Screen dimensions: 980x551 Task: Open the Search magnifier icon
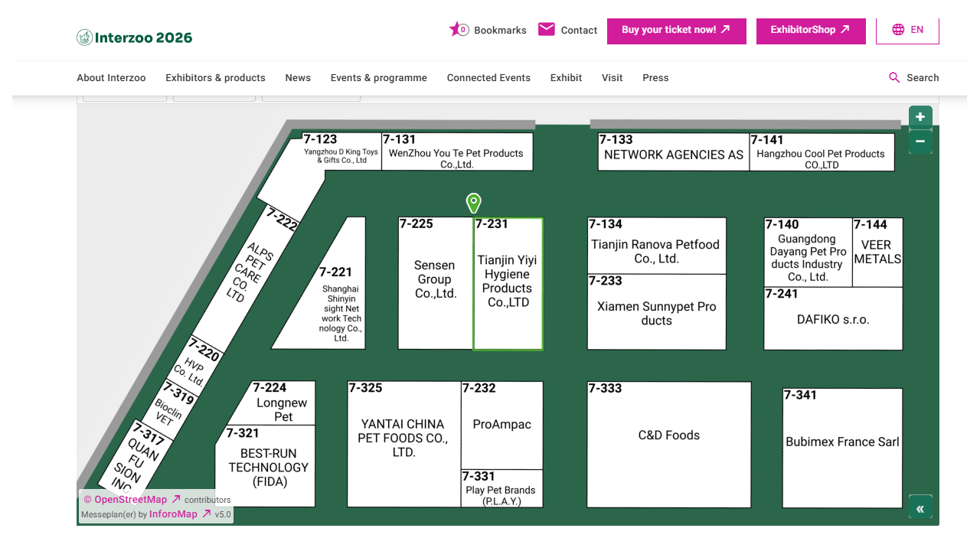coord(894,77)
